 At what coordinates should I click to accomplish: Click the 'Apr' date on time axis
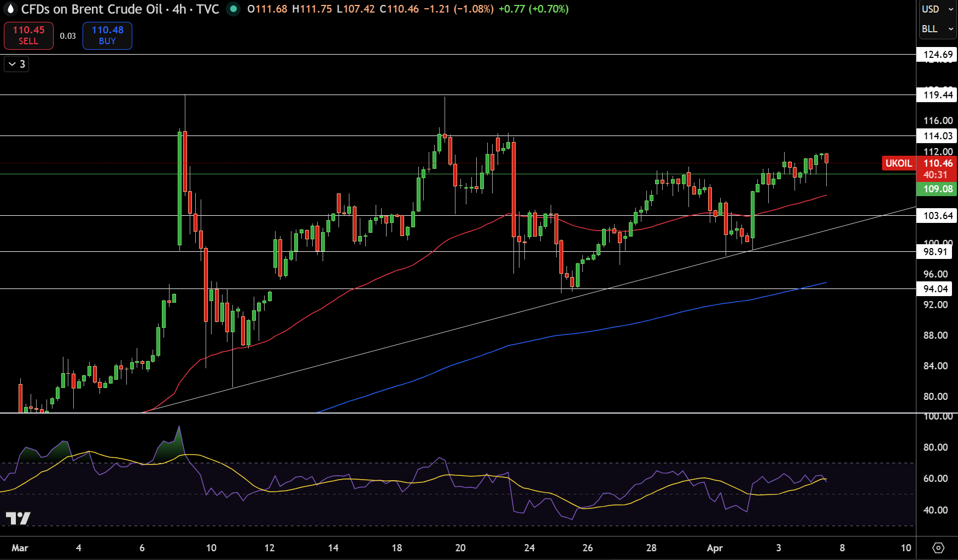pos(715,548)
